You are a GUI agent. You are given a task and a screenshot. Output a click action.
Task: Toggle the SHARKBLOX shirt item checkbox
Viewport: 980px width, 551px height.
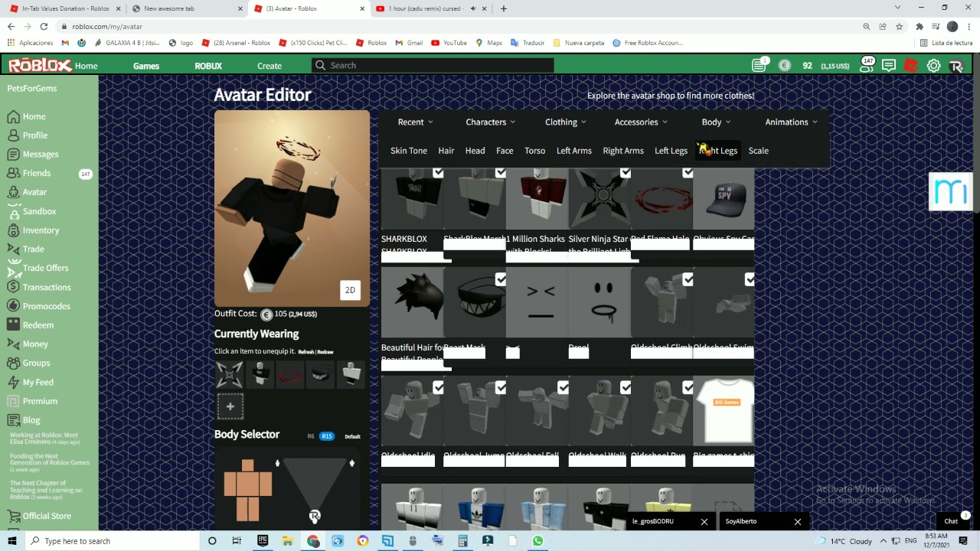[x=438, y=173]
